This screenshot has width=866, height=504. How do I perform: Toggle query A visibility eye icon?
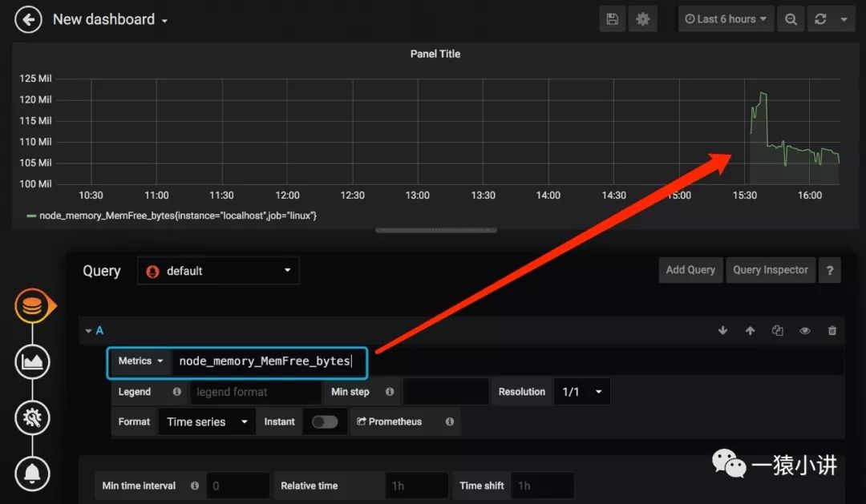[x=805, y=331]
